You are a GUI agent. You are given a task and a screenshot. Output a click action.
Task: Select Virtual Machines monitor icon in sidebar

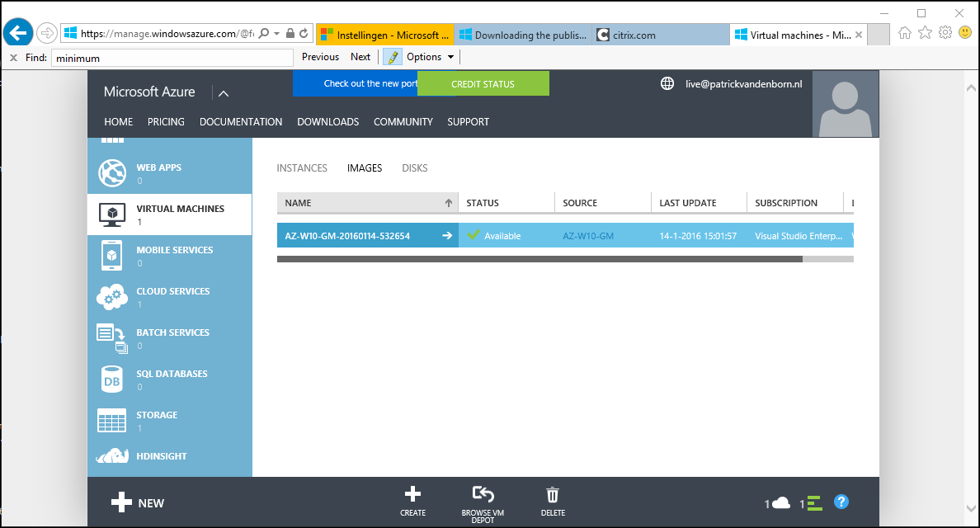pyautogui.click(x=112, y=215)
